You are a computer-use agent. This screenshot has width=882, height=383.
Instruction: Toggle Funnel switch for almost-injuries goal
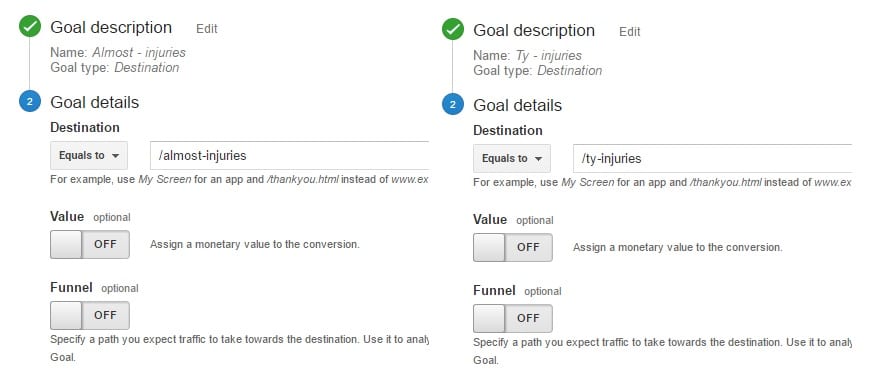[89, 315]
